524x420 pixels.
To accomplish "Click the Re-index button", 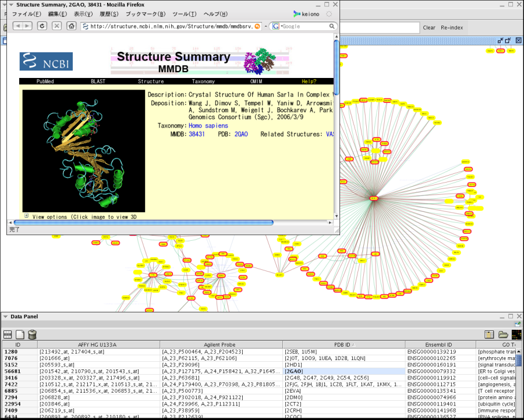I will (x=452, y=27).
